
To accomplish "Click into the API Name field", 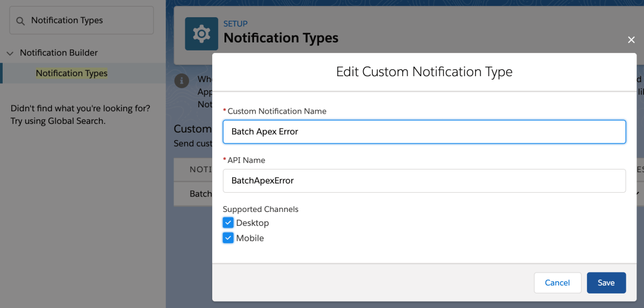I will (x=424, y=181).
